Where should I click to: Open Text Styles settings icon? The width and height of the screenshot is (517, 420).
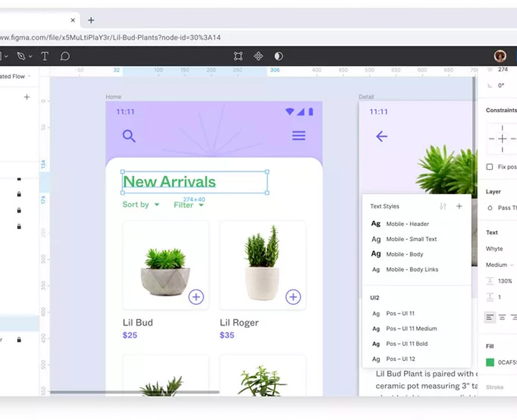point(443,206)
